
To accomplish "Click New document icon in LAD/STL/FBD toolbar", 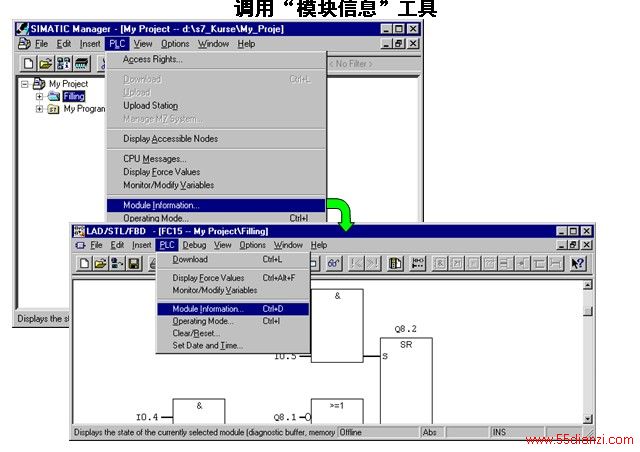I will [x=84, y=263].
